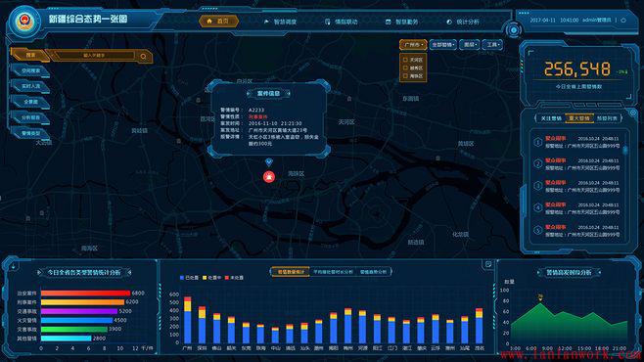Open the 广州市 city dropdown

click(413, 45)
